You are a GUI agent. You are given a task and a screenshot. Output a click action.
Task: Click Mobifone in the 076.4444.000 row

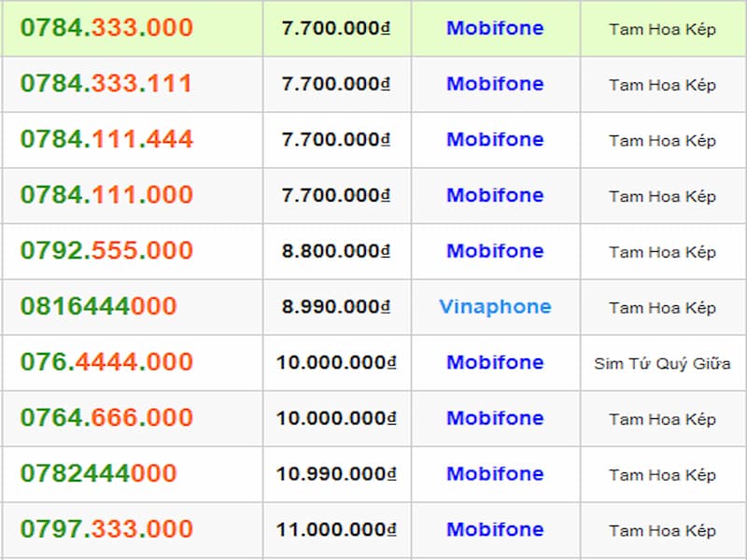point(495,362)
